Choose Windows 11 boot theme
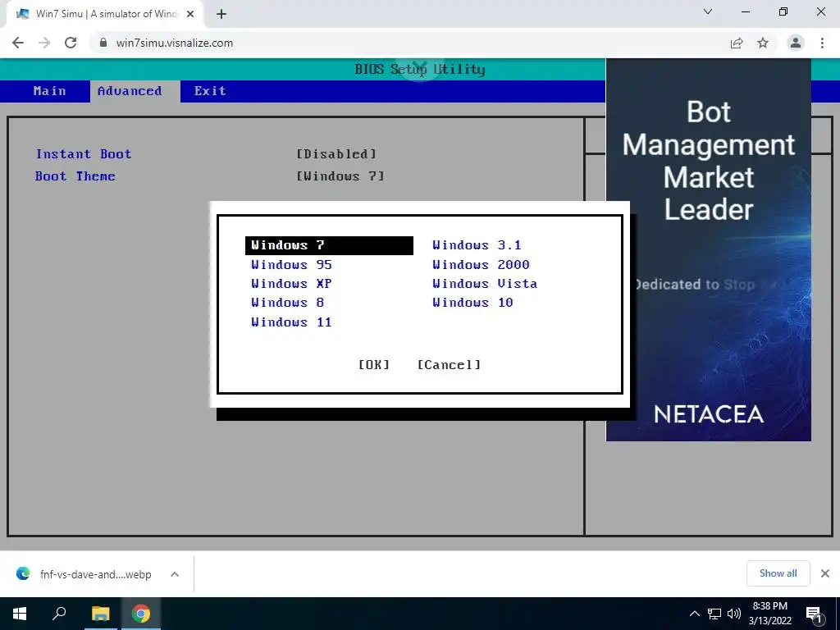The image size is (840, 630). click(x=291, y=322)
